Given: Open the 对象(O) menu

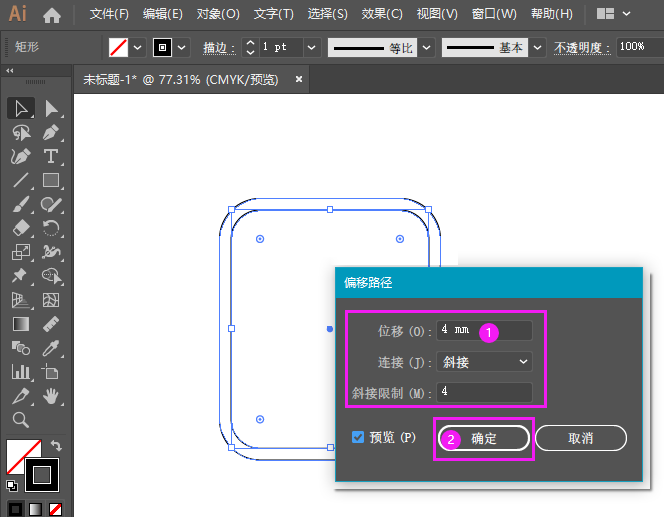Looking at the screenshot, I should tap(218, 15).
